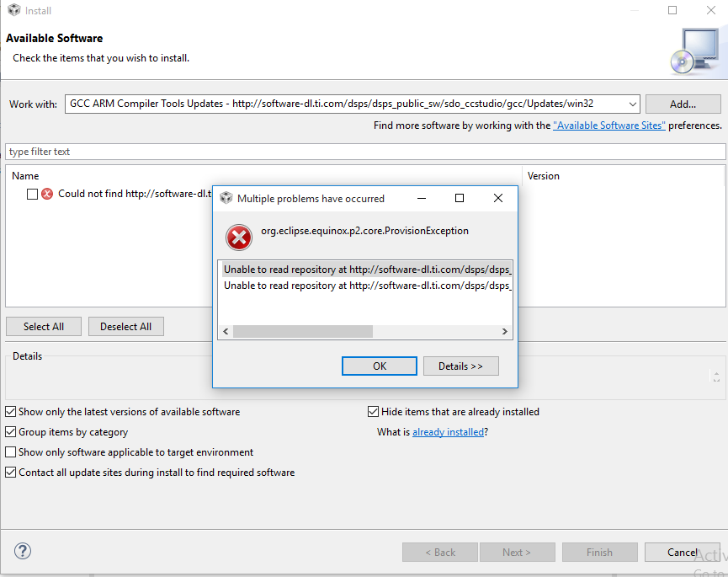Image resolution: width=728 pixels, height=577 pixels.
Task: Open the 'Work with' site dropdown
Action: tap(632, 104)
